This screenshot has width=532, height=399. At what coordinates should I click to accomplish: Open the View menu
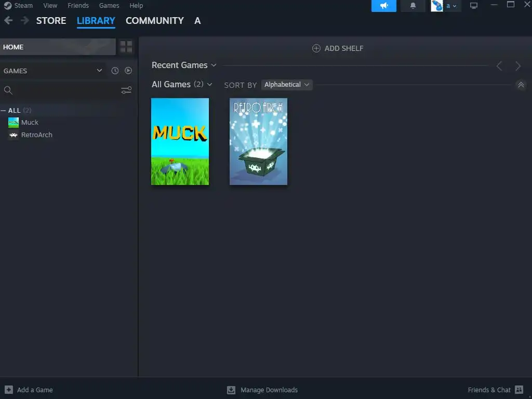tap(50, 5)
